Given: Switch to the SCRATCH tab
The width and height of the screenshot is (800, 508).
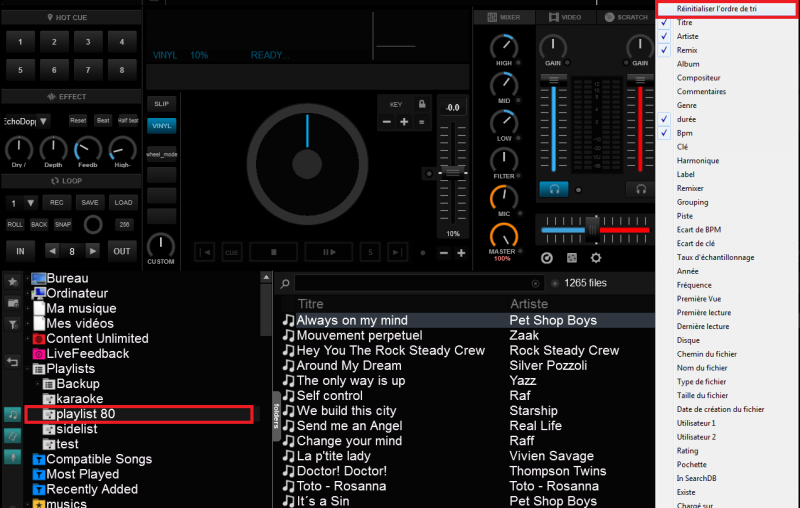Looking at the screenshot, I should tap(626, 17).
